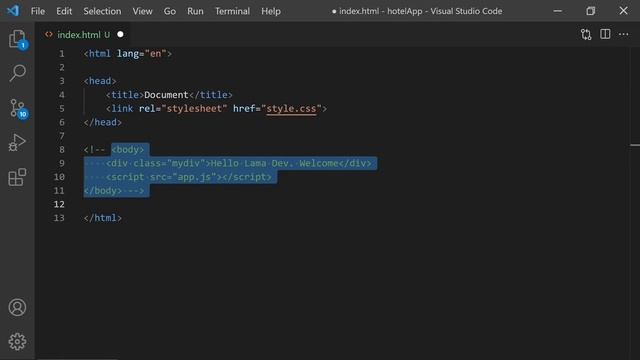Minimize the Visual Studio Code window
This screenshot has height=360, width=640.
pos(558,11)
